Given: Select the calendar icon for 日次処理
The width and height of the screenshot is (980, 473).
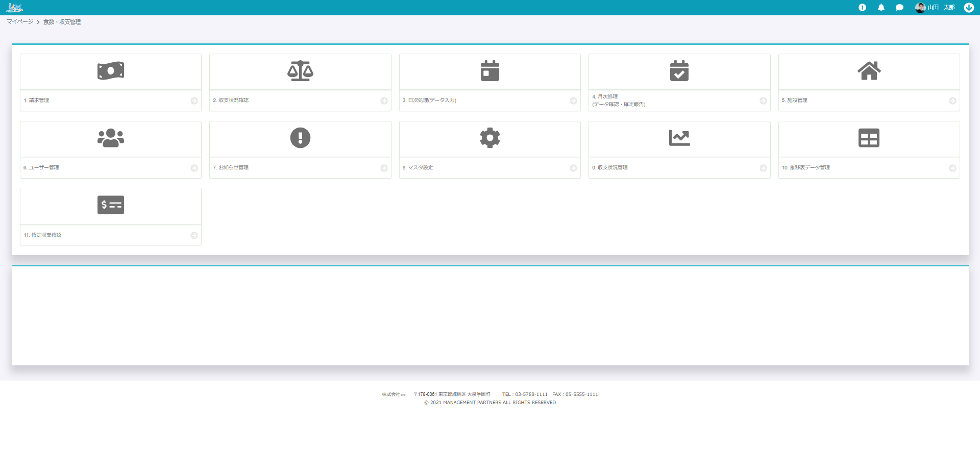Looking at the screenshot, I should 489,71.
